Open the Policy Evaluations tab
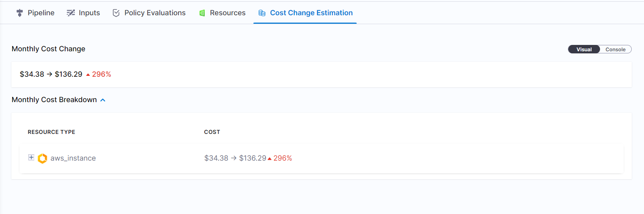The width and height of the screenshot is (644, 214). coord(155,13)
